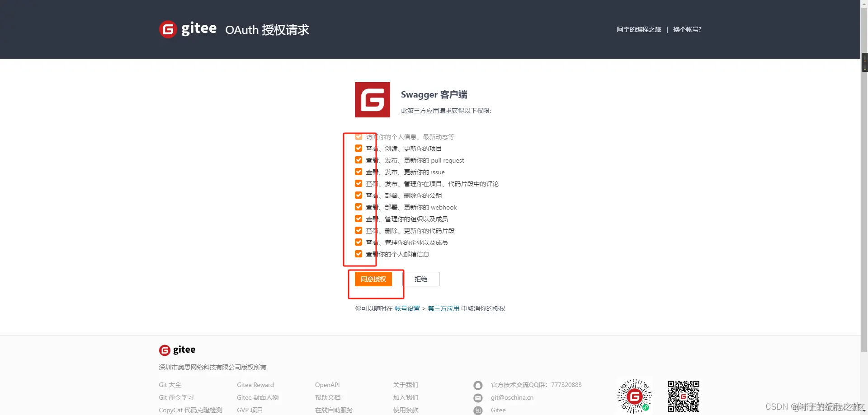Open the OpenAPI footer link
This screenshot has width=868, height=415.
point(327,385)
